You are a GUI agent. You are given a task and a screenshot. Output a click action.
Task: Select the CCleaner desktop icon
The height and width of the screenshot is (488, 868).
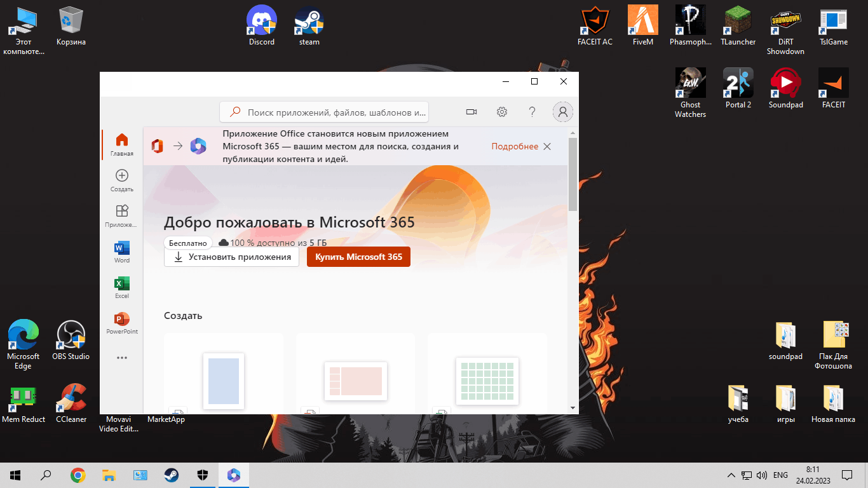coord(71,403)
